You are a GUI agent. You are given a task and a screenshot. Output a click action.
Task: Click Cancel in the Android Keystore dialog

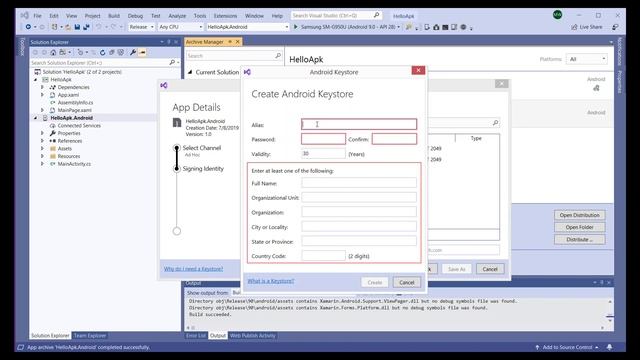[407, 282]
